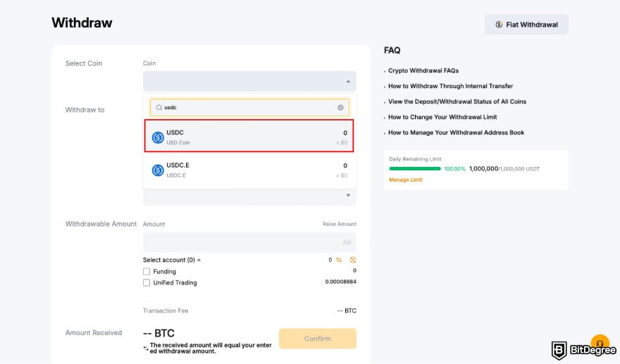This screenshot has width=620, height=364.
Task: Click the Transaction Fee label
Action: (166, 310)
